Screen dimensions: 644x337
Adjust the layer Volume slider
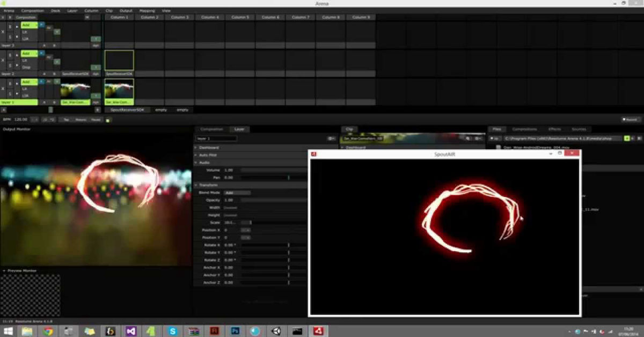pyautogui.click(x=274, y=170)
